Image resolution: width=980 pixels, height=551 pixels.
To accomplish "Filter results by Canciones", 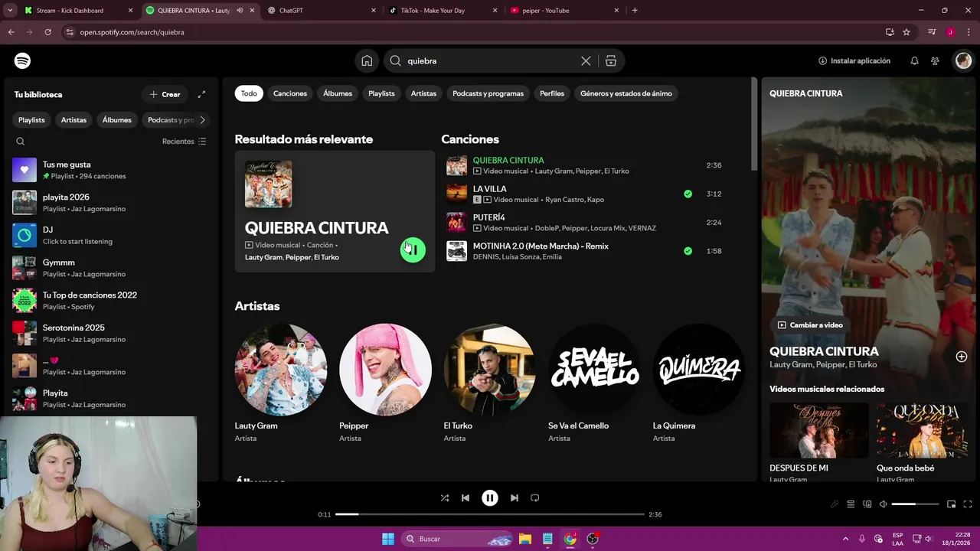I will pos(290,93).
